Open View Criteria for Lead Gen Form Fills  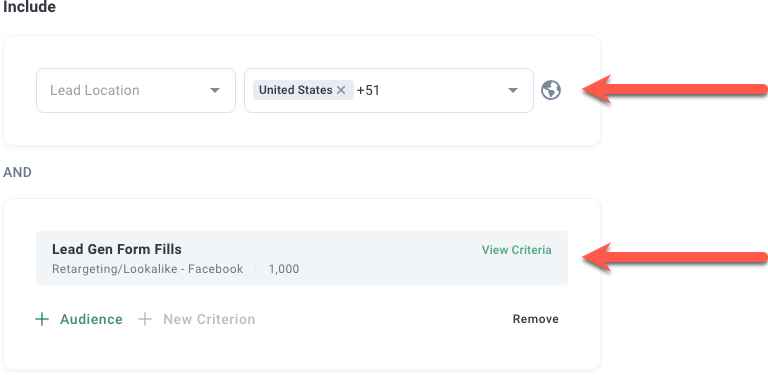point(516,250)
